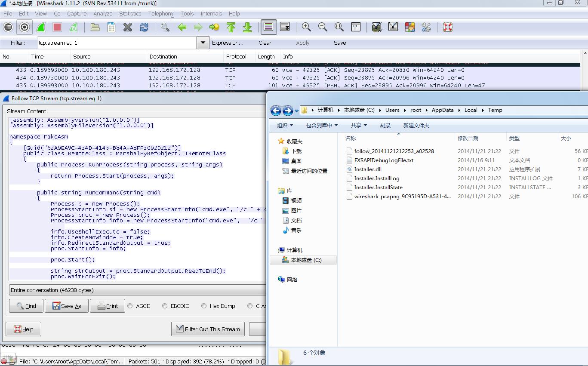Click the Save As button in stream dialog

67,306
